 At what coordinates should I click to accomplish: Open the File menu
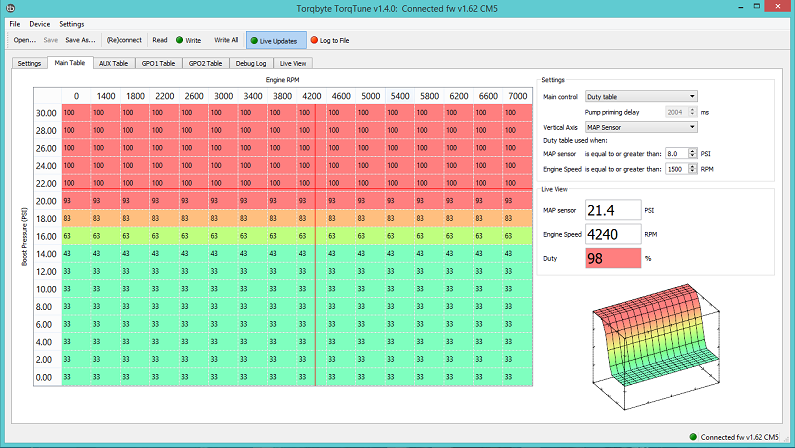15,24
